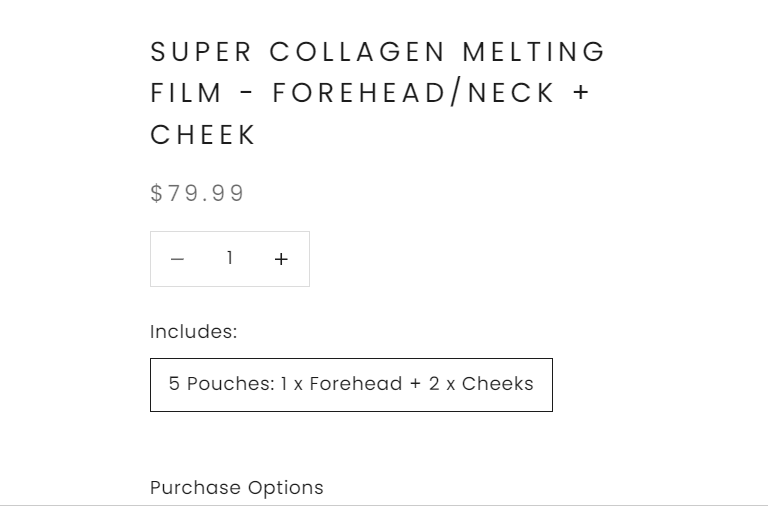The width and height of the screenshot is (768, 506).
Task: Click the product price below the title
Action: [x=198, y=193]
